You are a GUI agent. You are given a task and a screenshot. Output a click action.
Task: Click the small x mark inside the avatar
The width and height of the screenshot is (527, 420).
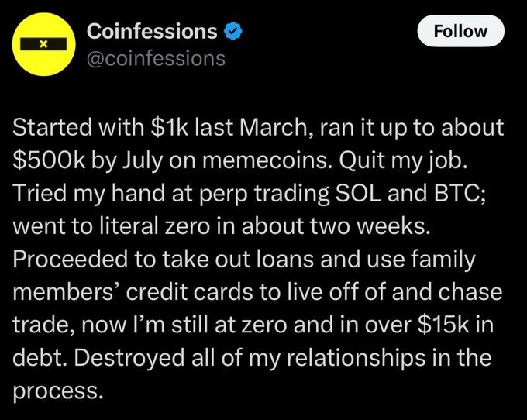click(x=43, y=44)
